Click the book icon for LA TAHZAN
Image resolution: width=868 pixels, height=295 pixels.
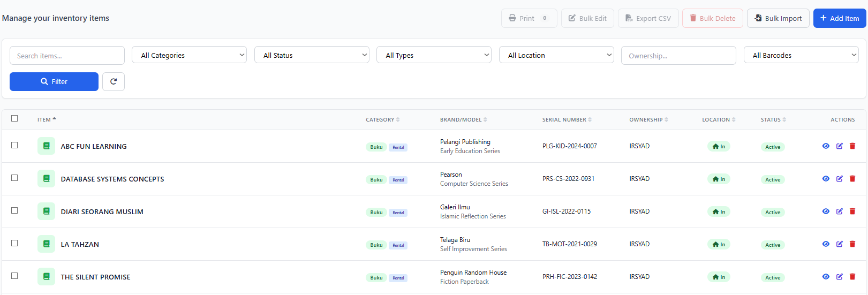[46, 244]
